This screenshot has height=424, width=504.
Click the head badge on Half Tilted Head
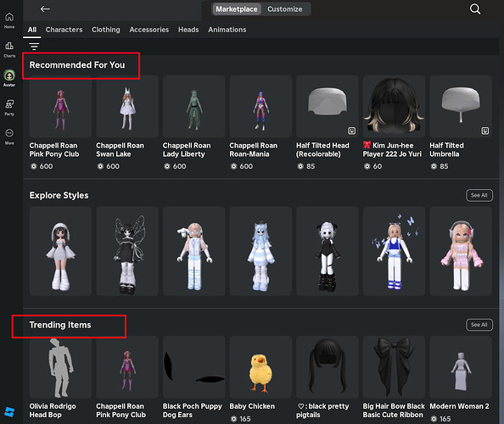click(351, 131)
